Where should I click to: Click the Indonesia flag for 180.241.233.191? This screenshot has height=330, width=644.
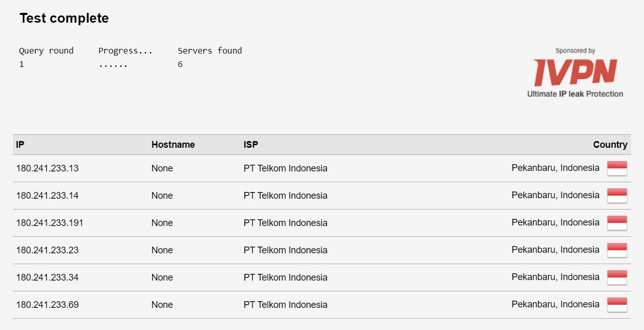click(x=617, y=222)
